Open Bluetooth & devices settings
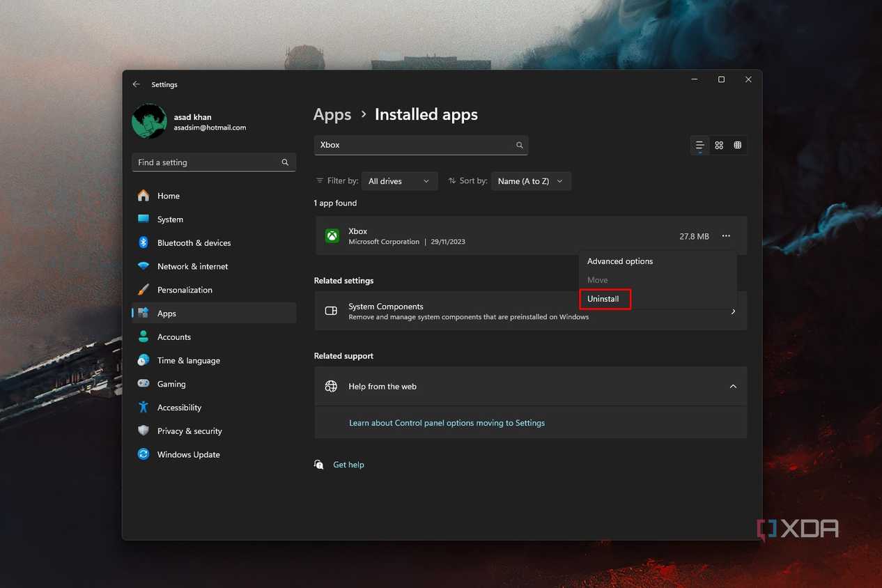Image resolution: width=882 pixels, height=588 pixels. [194, 242]
